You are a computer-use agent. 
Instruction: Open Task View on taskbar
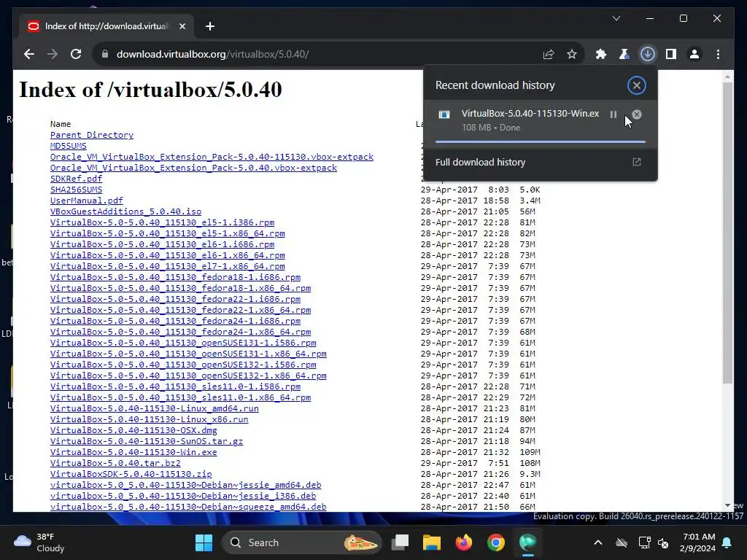pyautogui.click(x=400, y=542)
